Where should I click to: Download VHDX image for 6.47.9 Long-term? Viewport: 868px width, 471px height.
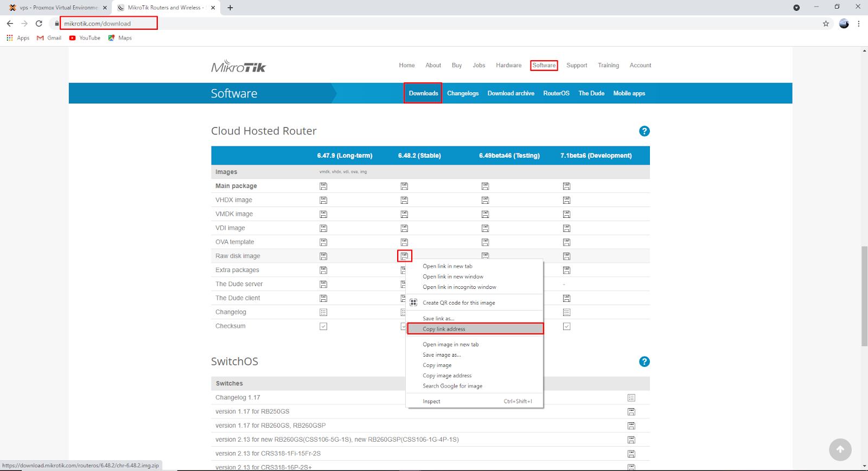[x=323, y=200]
